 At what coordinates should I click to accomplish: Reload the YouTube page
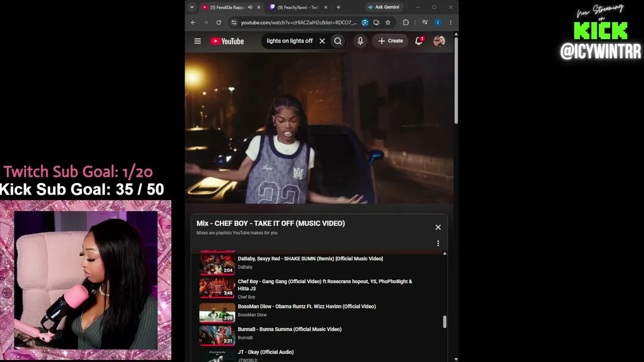[219, 23]
